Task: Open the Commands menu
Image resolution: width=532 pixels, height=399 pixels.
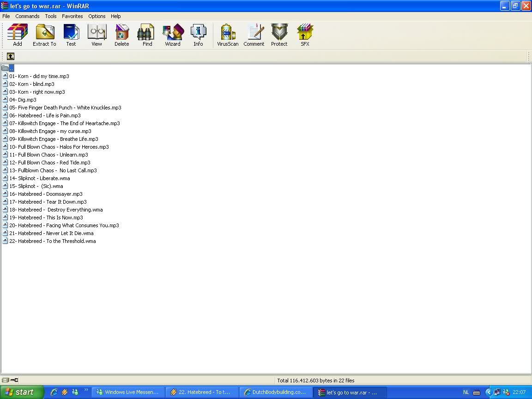Action: point(27,16)
